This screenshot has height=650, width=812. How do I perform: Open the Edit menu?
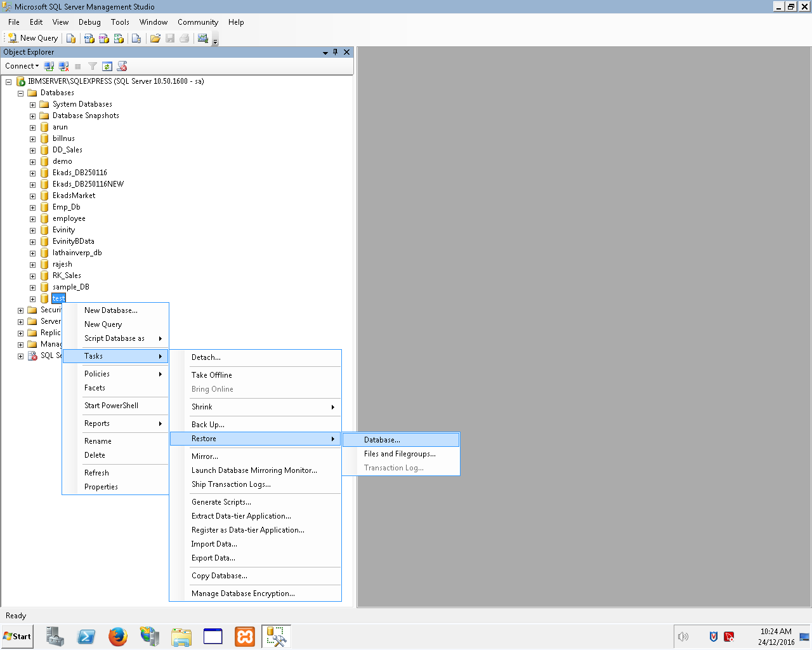pyautogui.click(x=36, y=22)
